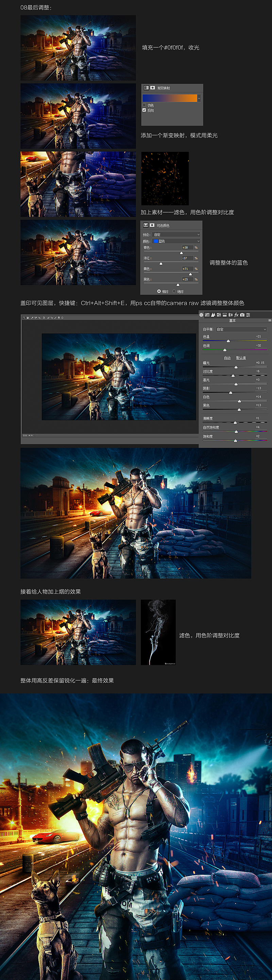Click the mask icon in gradient map panel
272x980 pixels.
tap(152, 88)
